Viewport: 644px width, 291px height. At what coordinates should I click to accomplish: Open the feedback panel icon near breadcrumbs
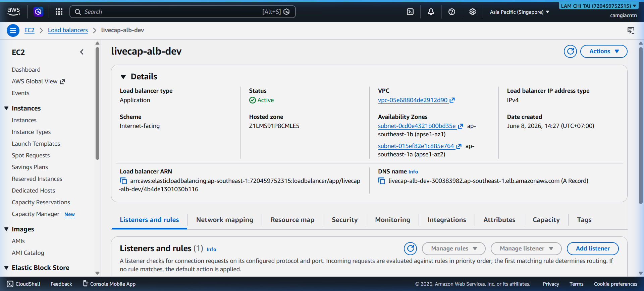(631, 30)
